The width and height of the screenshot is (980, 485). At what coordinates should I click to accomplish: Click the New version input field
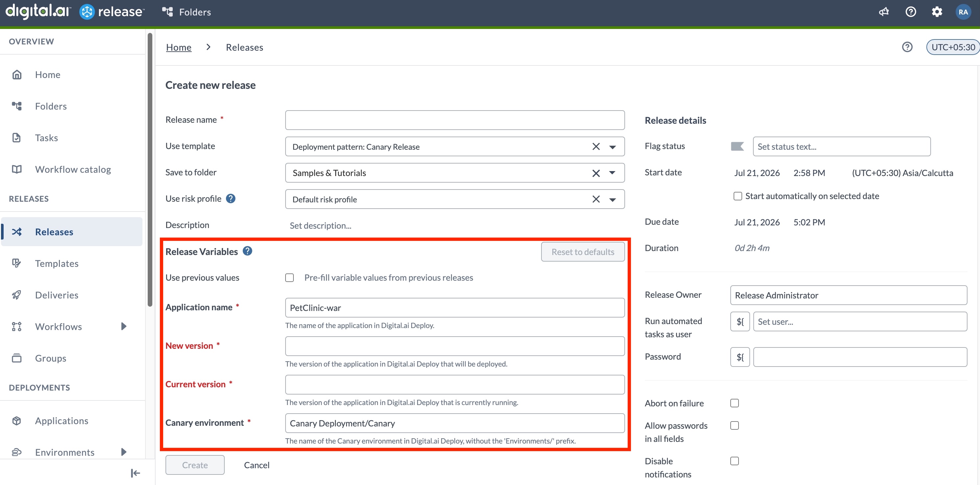tap(455, 346)
